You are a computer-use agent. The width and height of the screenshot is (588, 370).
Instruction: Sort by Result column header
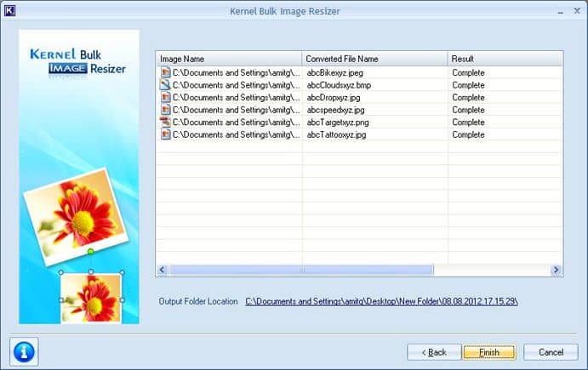[505, 59]
